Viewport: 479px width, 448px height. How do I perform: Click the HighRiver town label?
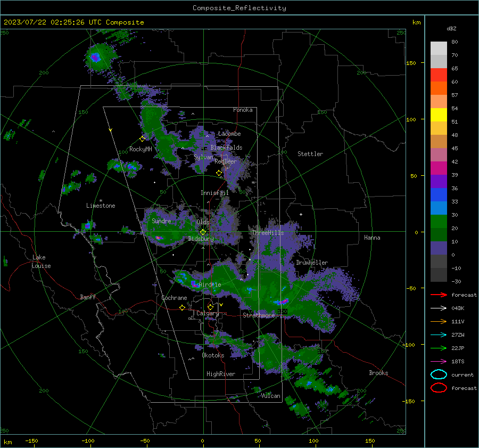(x=221, y=374)
